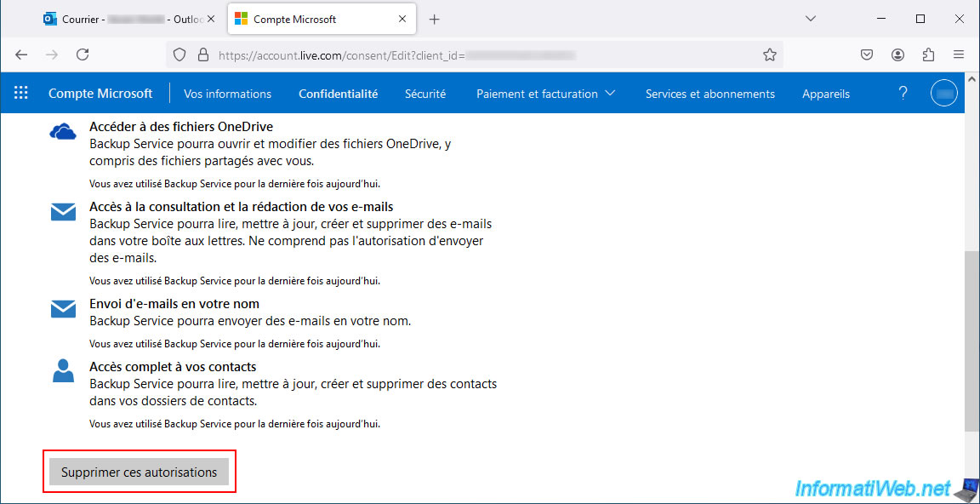980x504 pixels.
Task: Expand Paiement et facturation menu
Action: [545, 94]
